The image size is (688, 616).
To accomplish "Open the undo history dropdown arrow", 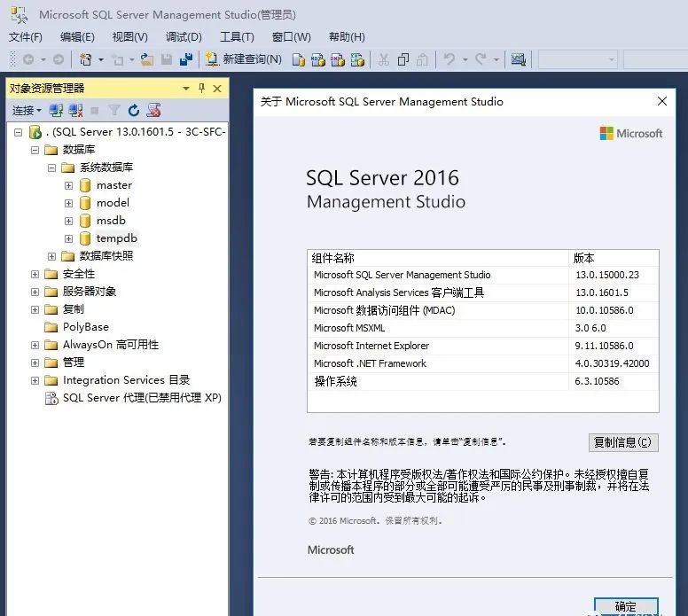I will [465, 59].
